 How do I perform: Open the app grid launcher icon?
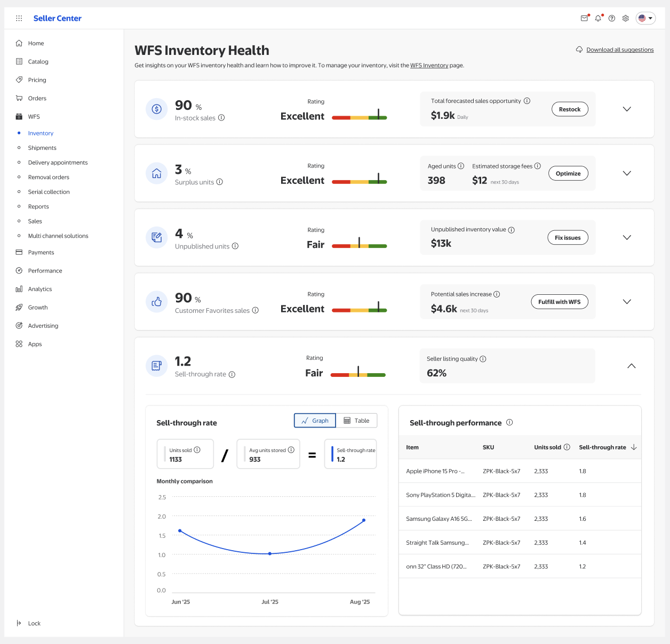coord(19,18)
